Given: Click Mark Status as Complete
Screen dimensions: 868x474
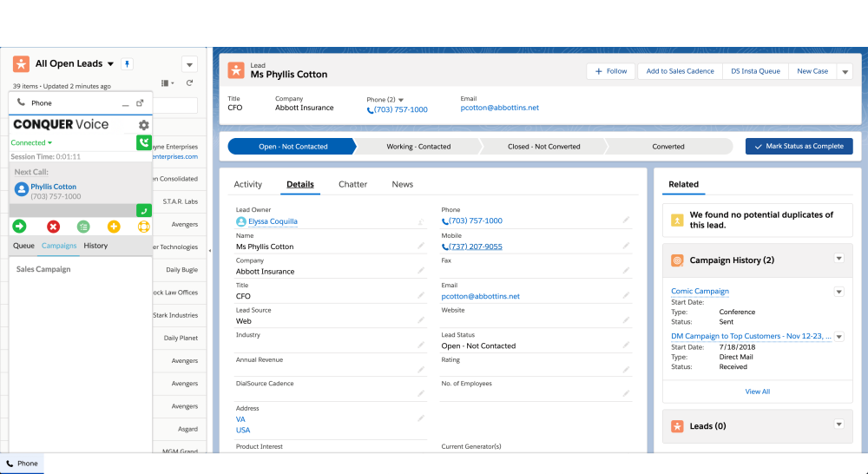Looking at the screenshot, I should click(x=799, y=146).
